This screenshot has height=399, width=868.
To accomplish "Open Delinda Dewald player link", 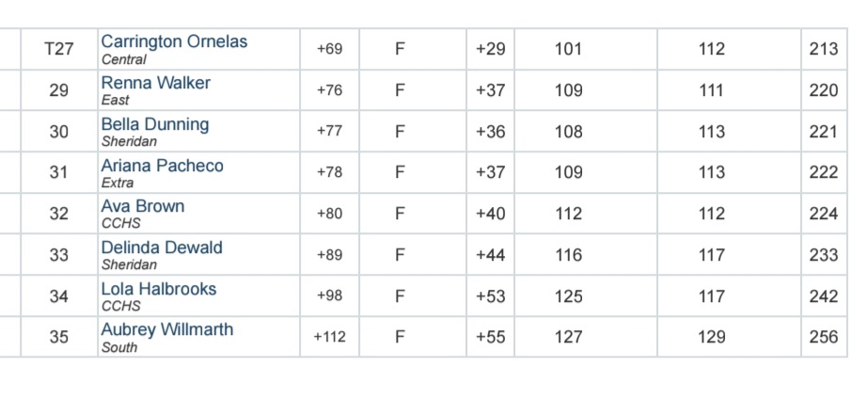I will 162,247.
